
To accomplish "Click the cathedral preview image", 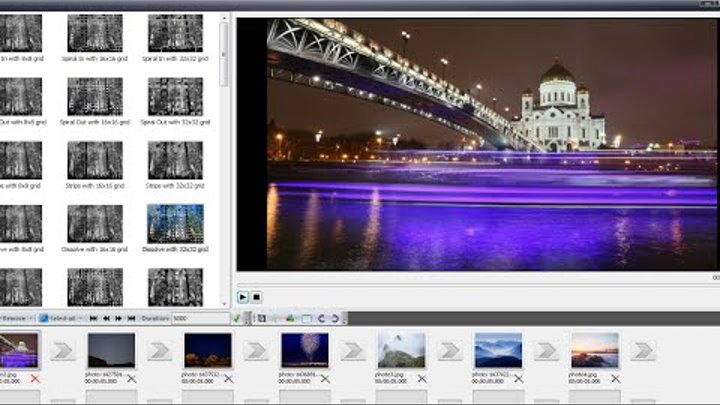I will (x=492, y=144).
